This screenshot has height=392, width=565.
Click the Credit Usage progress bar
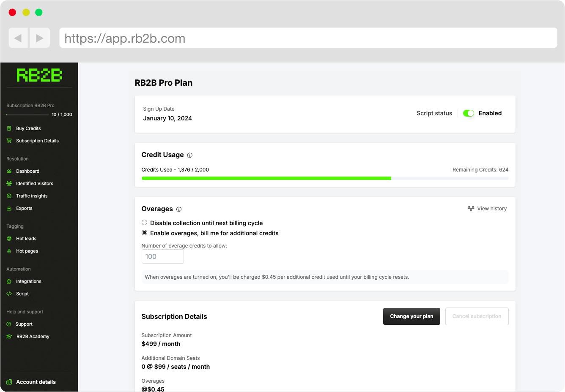(x=325, y=178)
